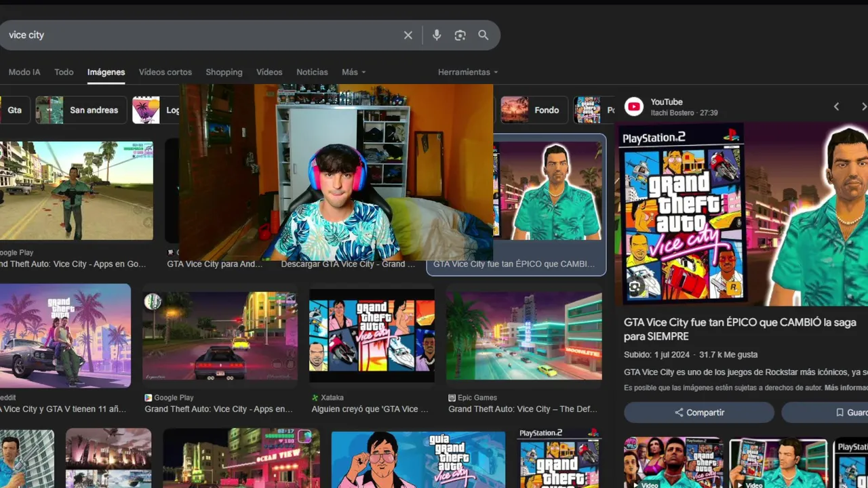
Task: Select the Gta filter chip
Action: 15,110
